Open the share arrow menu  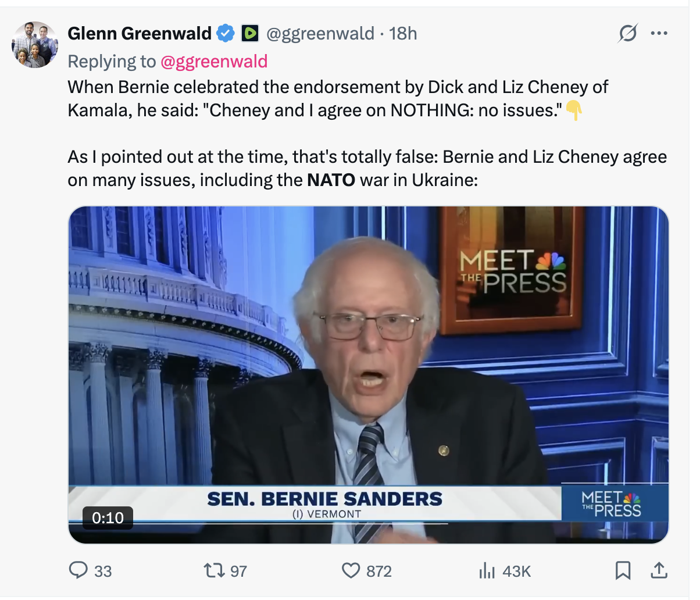tap(659, 570)
